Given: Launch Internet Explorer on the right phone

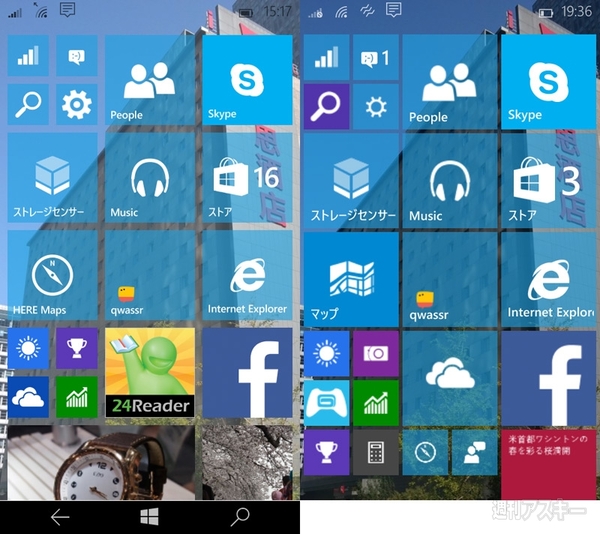Looking at the screenshot, I should [549, 280].
